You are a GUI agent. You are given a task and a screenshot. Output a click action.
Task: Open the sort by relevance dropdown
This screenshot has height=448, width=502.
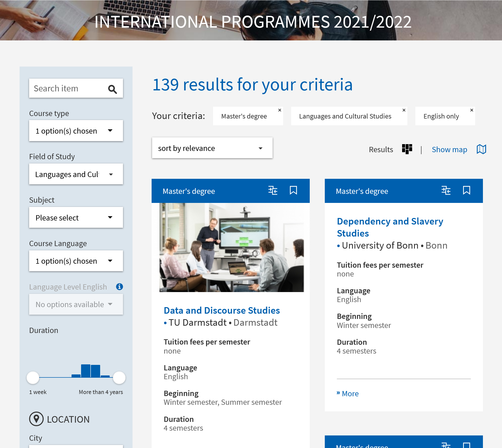point(212,148)
